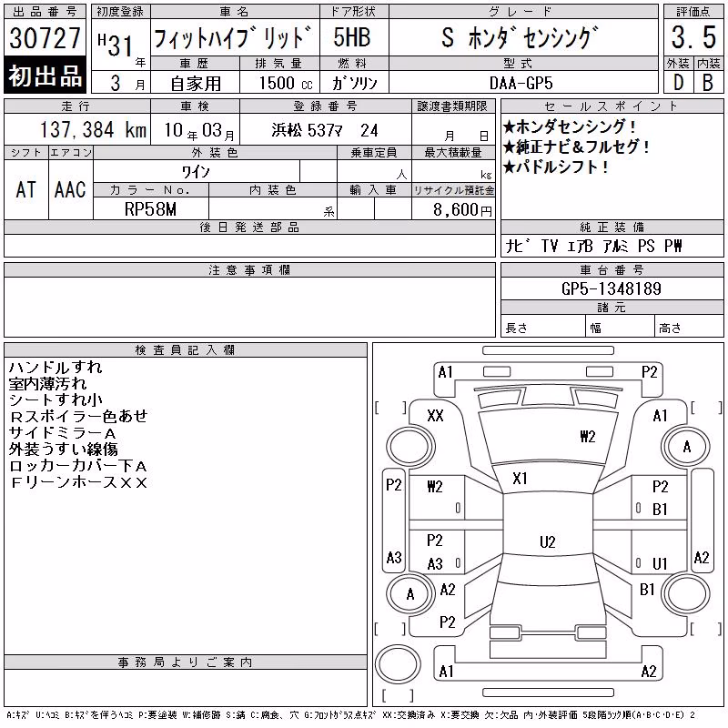Click the B1 mark on the right front door
The image size is (728, 728).
point(659,510)
